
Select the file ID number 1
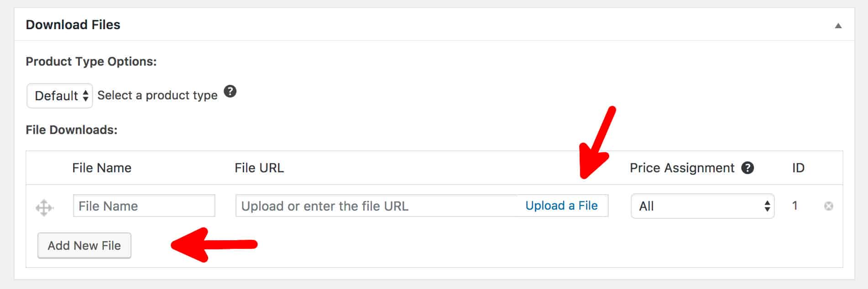pyautogui.click(x=795, y=206)
